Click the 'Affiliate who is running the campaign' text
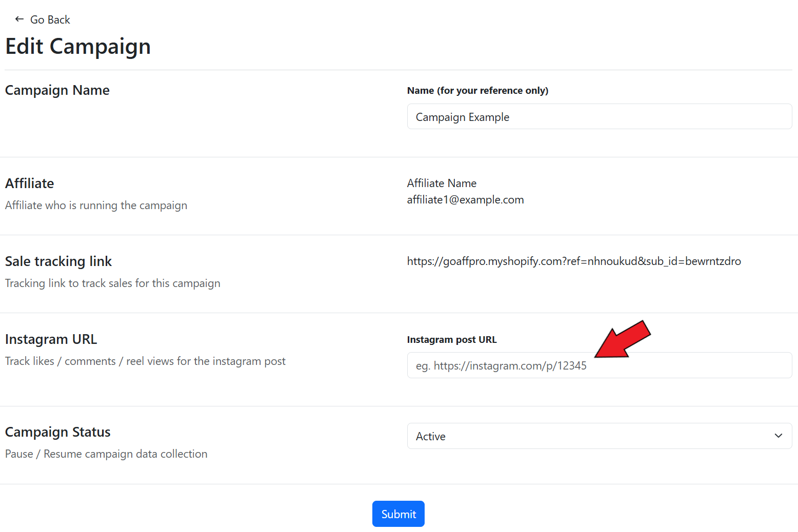The height and width of the screenshot is (532, 798). pyautogui.click(x=96, y=206)
